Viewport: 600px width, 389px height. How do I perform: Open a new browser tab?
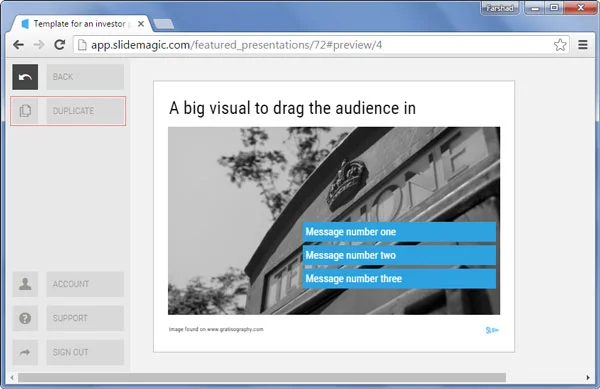(163, 24)
